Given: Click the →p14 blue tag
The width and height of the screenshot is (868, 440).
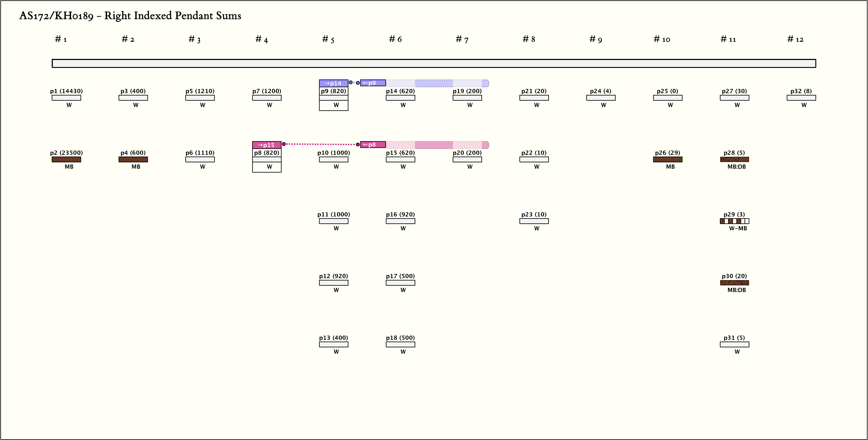Looking at the screenshot, I should pos(333,83).
